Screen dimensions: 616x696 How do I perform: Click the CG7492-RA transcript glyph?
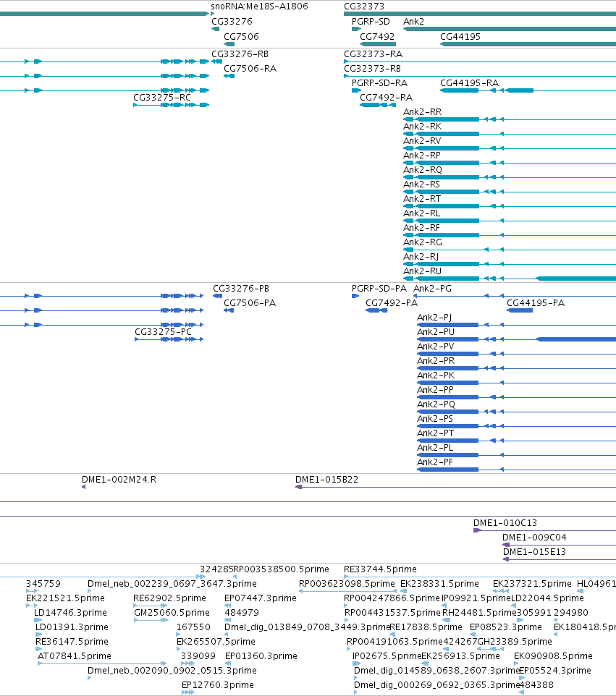tap(378, 105)
